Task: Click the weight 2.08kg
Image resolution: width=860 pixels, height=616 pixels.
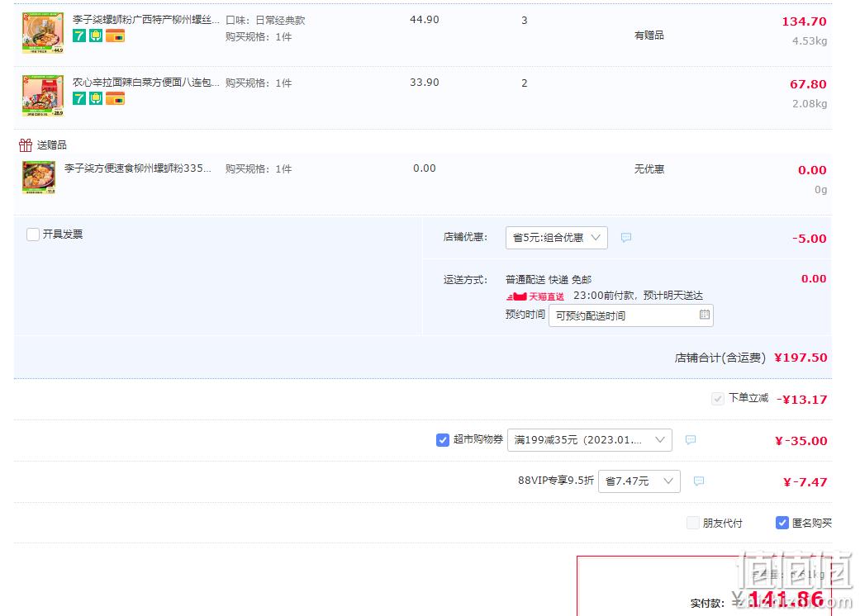Action: pos(810,103)
